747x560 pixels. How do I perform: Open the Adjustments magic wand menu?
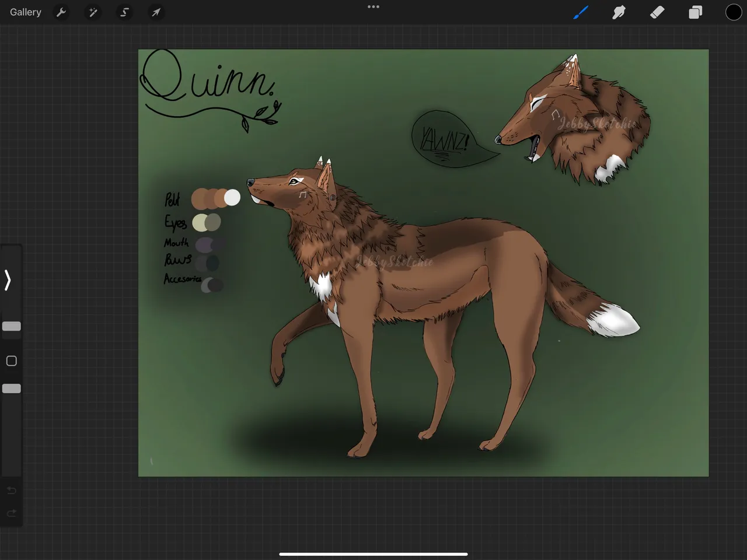tap(93, 12)
